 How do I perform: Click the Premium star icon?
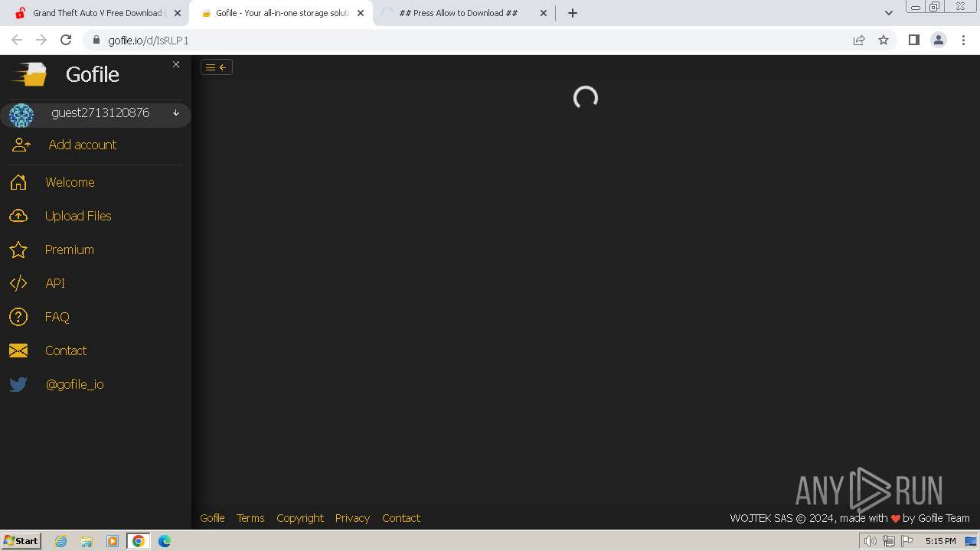coord(18,249)
